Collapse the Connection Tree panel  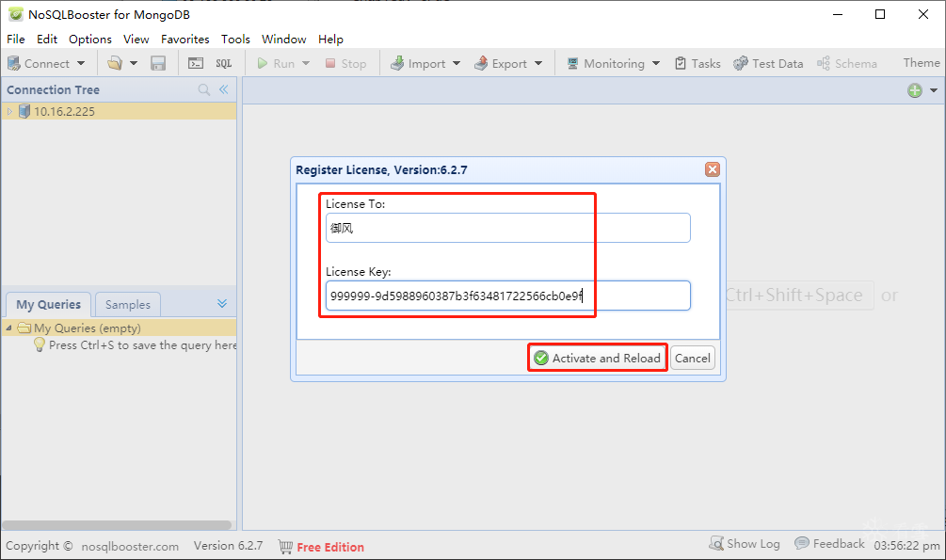224,90
